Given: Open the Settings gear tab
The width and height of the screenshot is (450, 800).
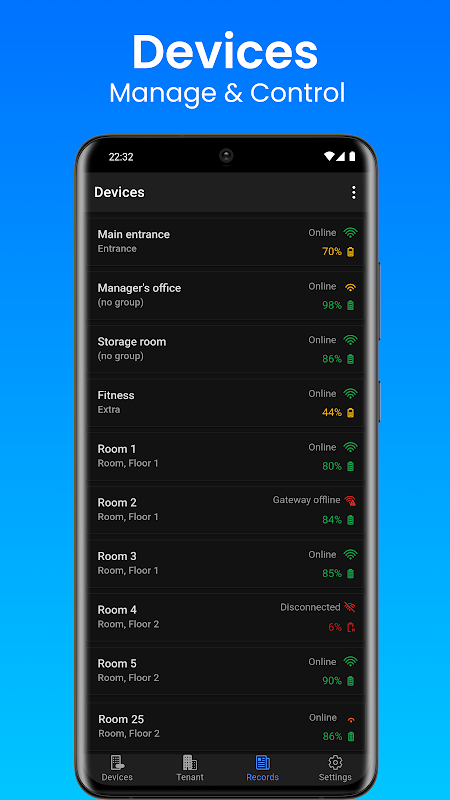Looking at the screenshot, I should pyautogui.click(x=335, y=763).
